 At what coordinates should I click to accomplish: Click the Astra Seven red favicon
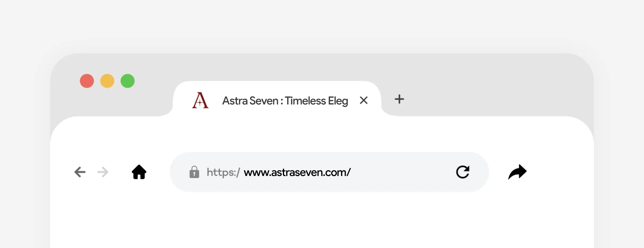[x=200, y=100]
